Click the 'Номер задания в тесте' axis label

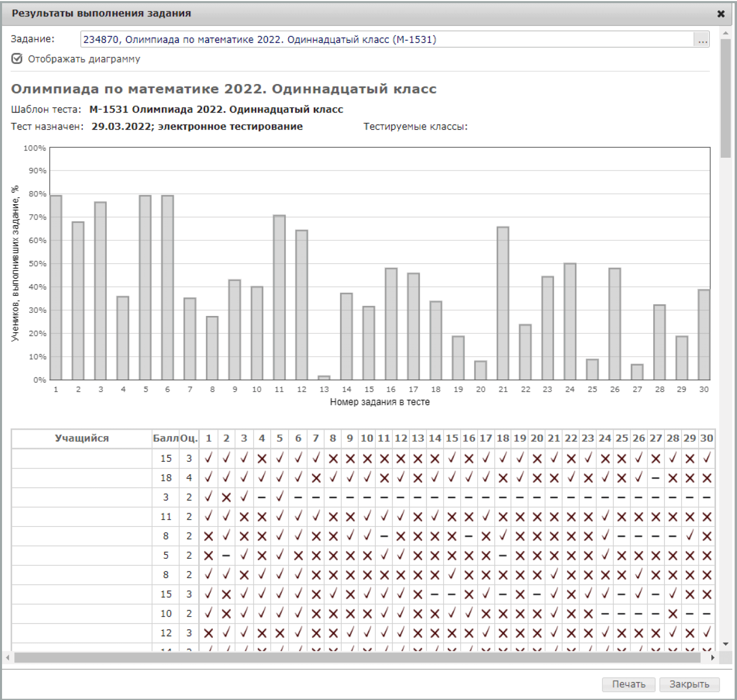380,402
